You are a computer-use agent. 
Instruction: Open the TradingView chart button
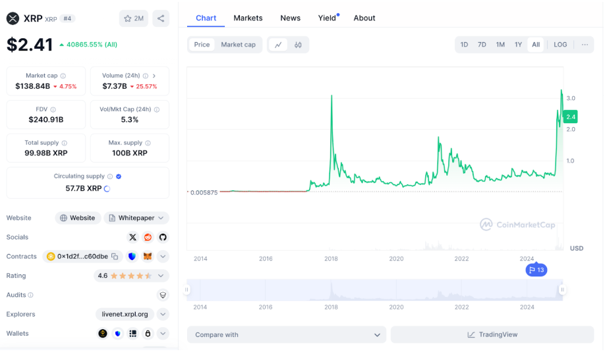492,334
